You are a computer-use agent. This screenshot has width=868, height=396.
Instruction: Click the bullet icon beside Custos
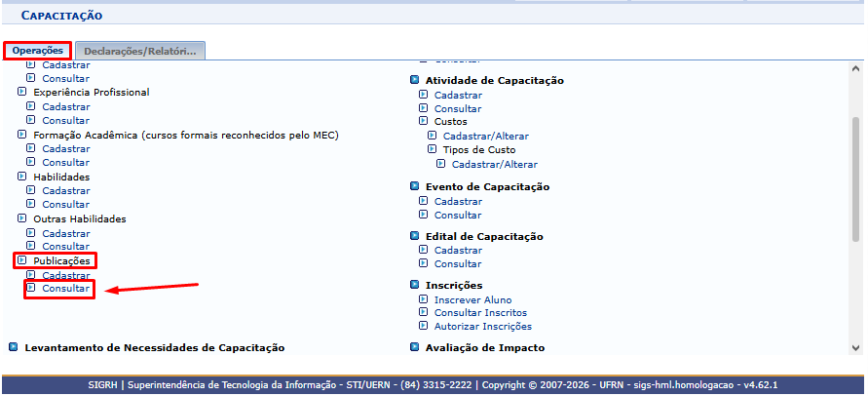pos(423,120)
